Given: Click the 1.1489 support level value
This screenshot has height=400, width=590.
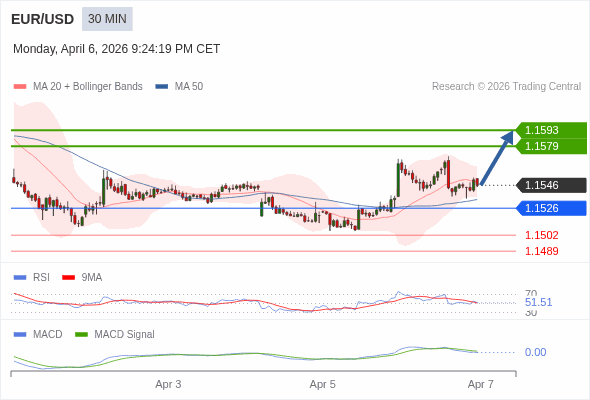Looking at the screenshot, I should 542,251.
